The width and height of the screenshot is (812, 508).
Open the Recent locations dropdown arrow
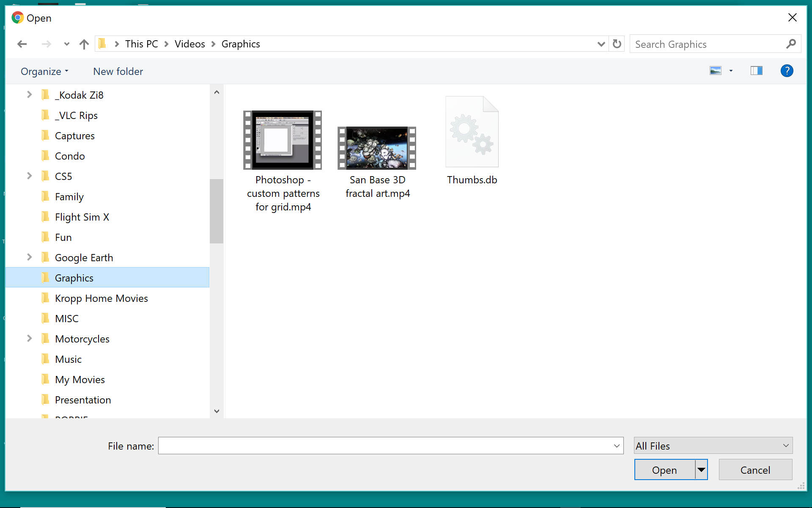point(66,44)
